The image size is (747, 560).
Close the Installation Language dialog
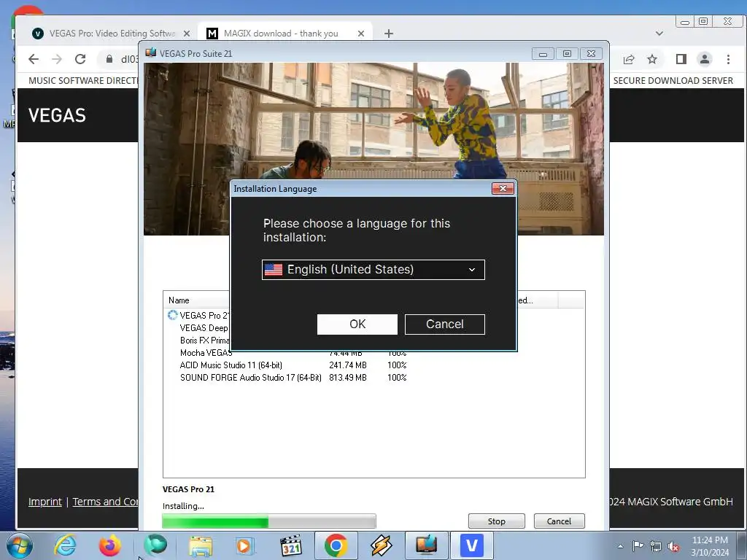click(503, 189)
